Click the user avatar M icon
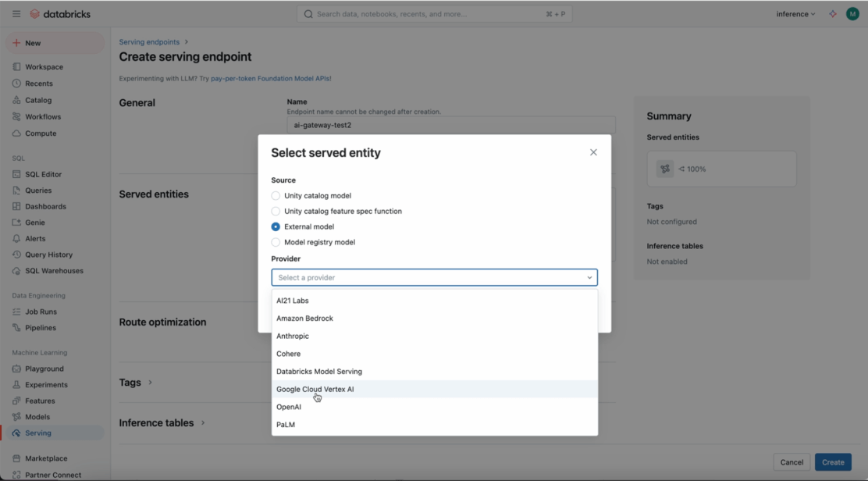Viewport: 868px width, 481px height. [852, 14]
